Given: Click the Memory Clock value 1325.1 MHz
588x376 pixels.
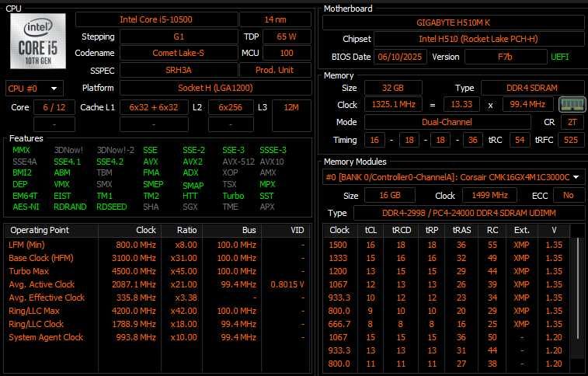Looking at the screenshot, I should click(x=393, y=105).
